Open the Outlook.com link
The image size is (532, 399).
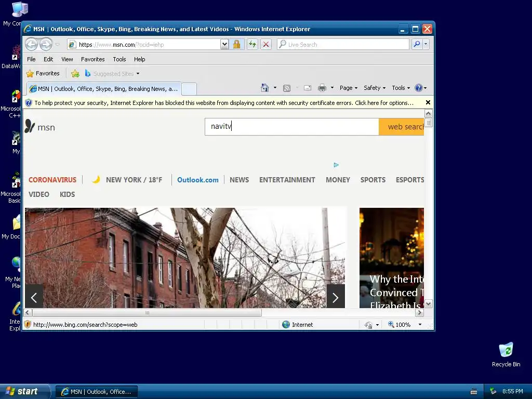pyautogui.click(x=198, y=180)
